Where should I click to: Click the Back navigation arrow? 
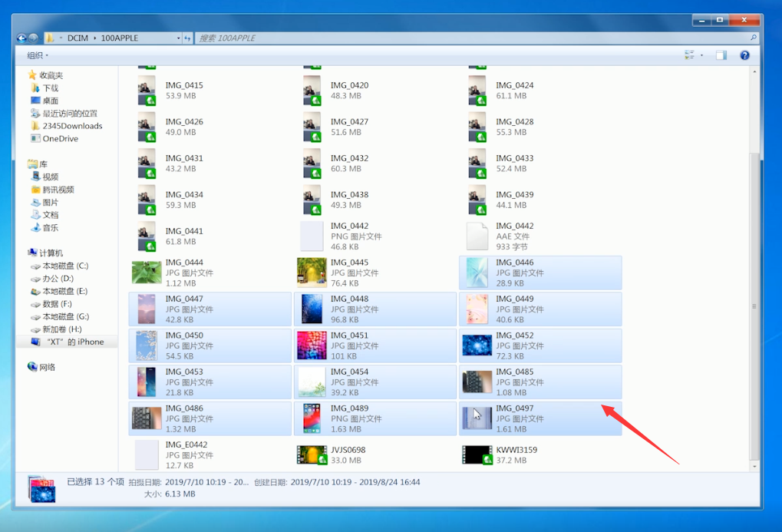[21, 38]
